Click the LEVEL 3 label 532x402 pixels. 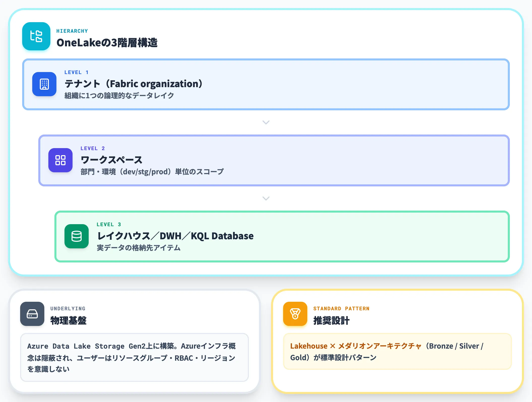pyautogui.click(x=109, y=224)
